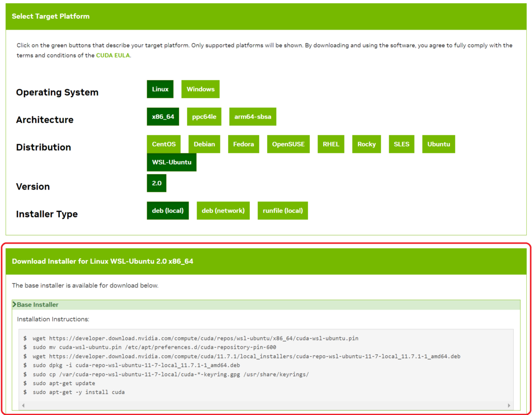The image size is (532, 415).
Task: Pick the Debian distribution
Action: click(x=204, y=144)
